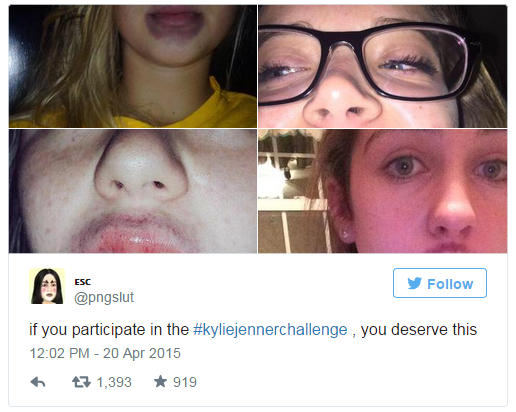This screenshot has width=516, height=412.
Task: View the 919 favorites count
Action: click(185, 382)
